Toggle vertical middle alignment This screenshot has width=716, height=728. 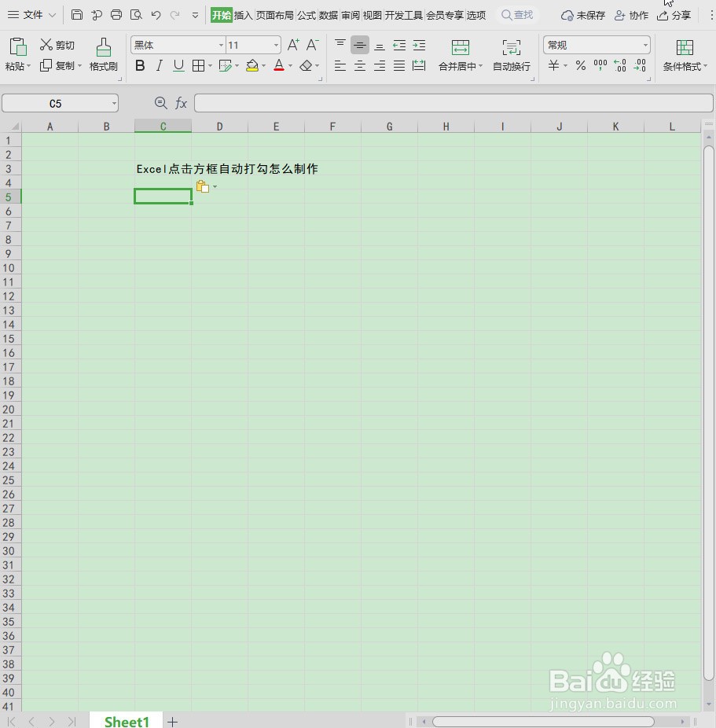click(360, 45)
